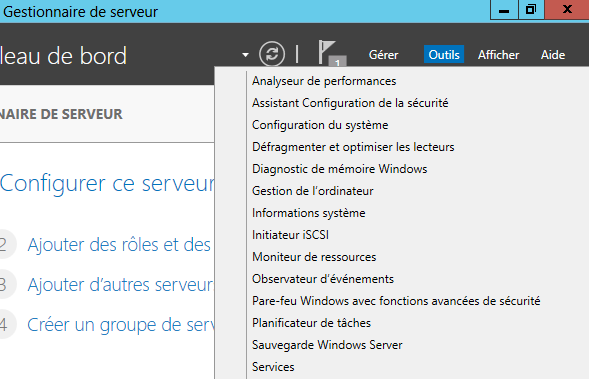Refresh the Server Manager dashboard
This screenshot has width=589, height=379.
(272, 54)
